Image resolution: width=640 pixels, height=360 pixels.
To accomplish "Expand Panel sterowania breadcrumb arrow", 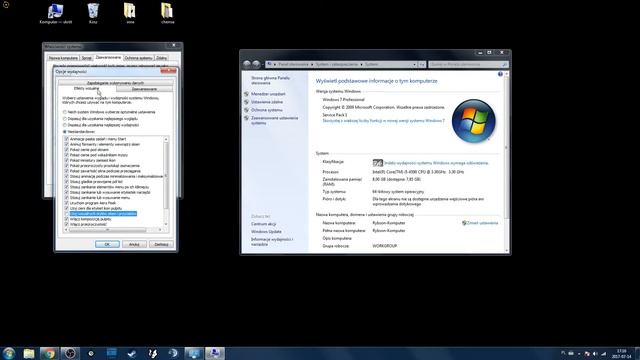I will pos(312,64).
